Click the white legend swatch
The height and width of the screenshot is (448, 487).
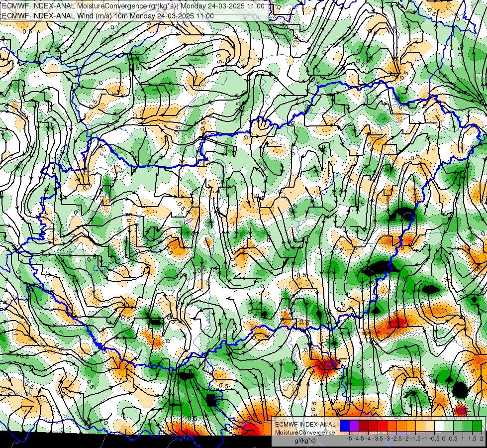pos(439,426)
